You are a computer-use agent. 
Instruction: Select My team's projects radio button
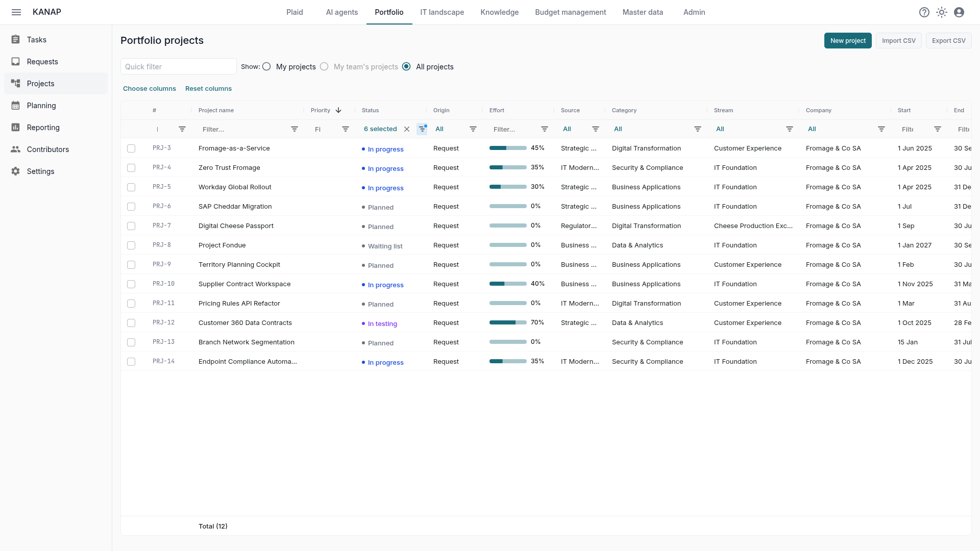click(x=324, y=66)
